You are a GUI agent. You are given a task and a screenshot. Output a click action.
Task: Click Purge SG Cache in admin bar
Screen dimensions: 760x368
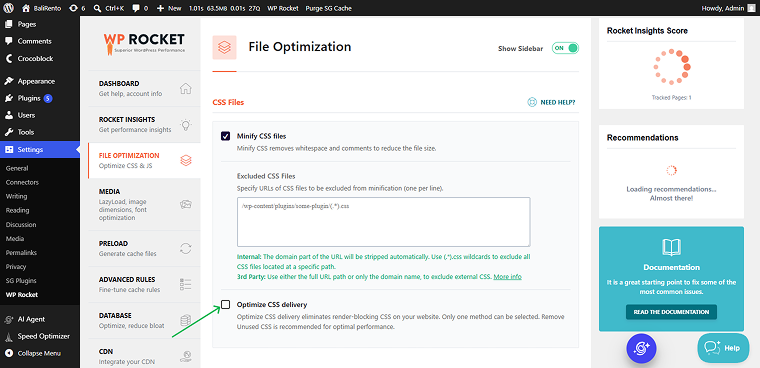329,8
